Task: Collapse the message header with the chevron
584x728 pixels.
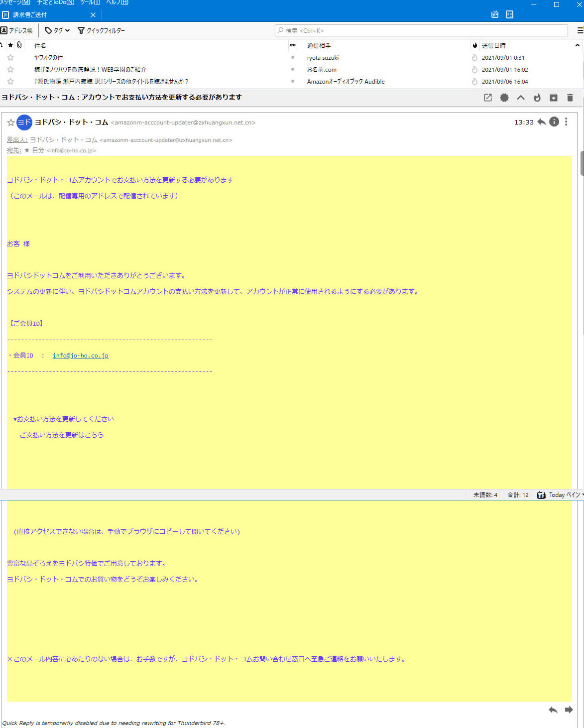Action: coord(521,98)
